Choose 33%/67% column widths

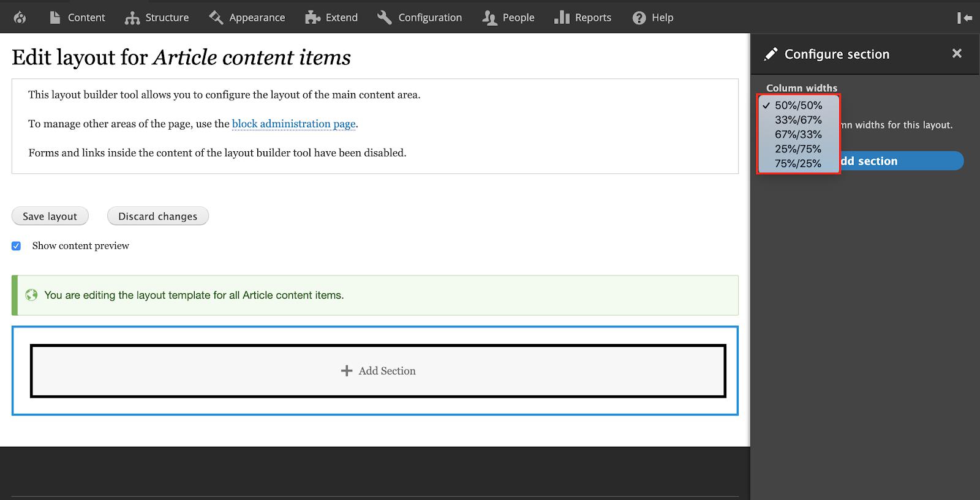tap(799, 120)
